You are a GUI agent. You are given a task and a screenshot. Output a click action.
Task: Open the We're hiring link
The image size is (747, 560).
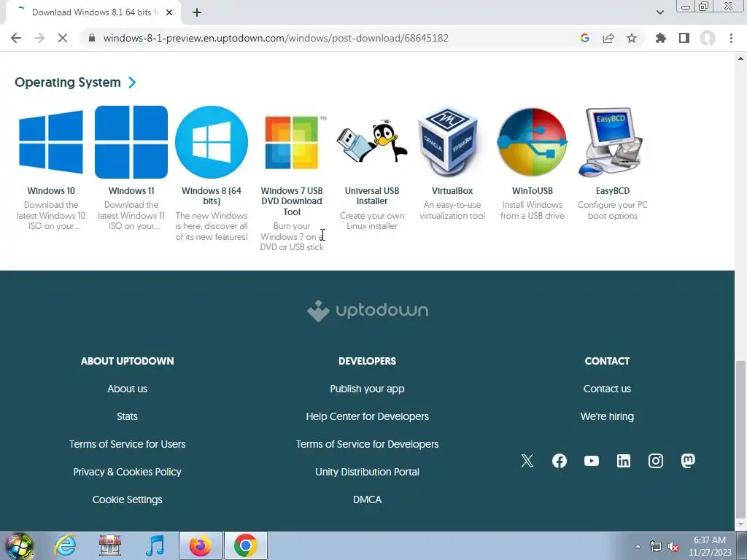coord(607,416)
